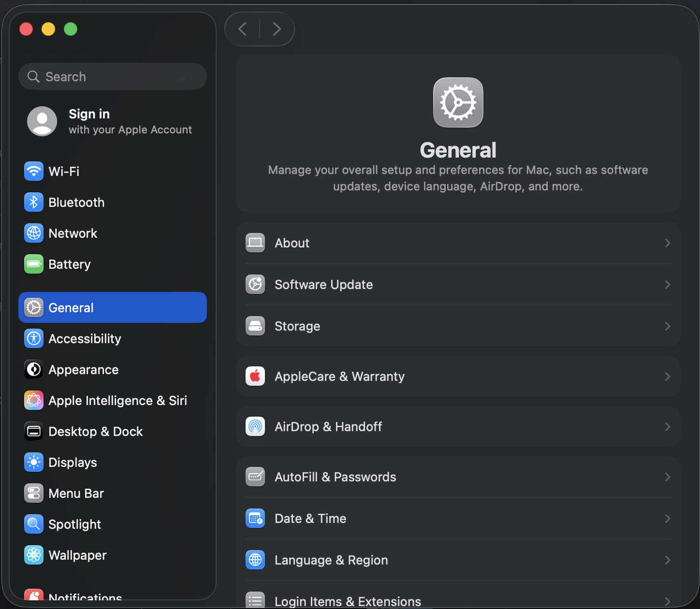The width and height of the screenshot is (700, 609).
Task: Expand Date & Time with chevron
Action: [x=667, y=518]
